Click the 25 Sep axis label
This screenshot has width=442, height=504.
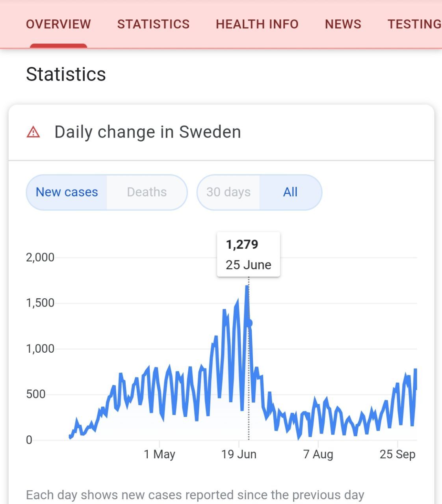click(x=397, y=454)
